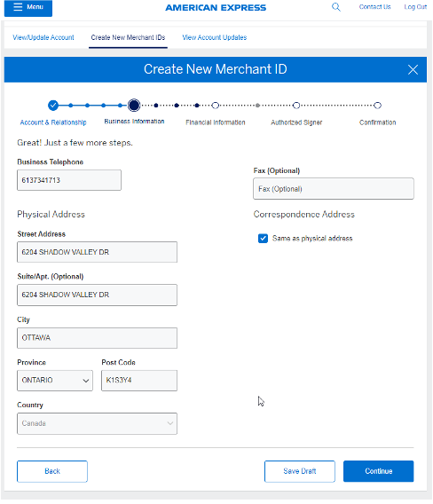Click the Confirmation step circle
Image resolution: width=433 pixels, height=504 pixels.
378,106
